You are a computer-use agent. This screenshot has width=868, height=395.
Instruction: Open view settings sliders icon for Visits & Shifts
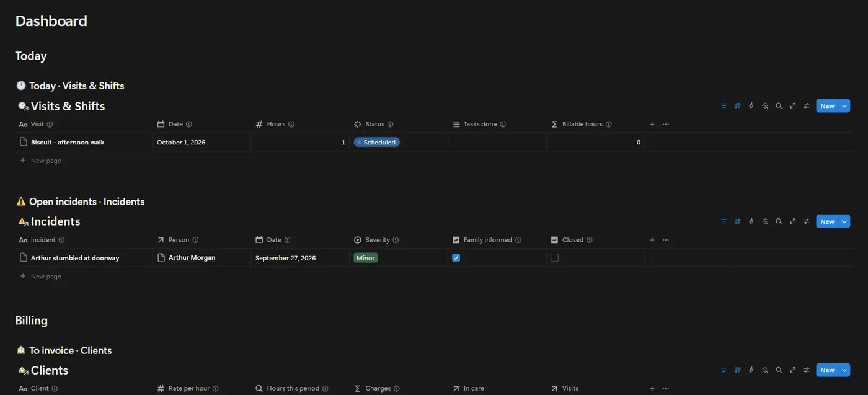click(806, 106)
